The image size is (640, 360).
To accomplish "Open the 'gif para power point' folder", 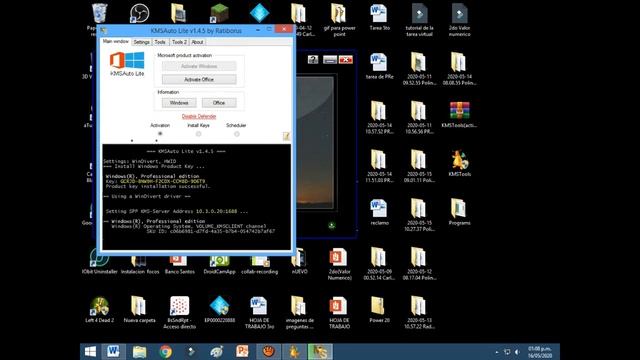I will coord(339,13).
